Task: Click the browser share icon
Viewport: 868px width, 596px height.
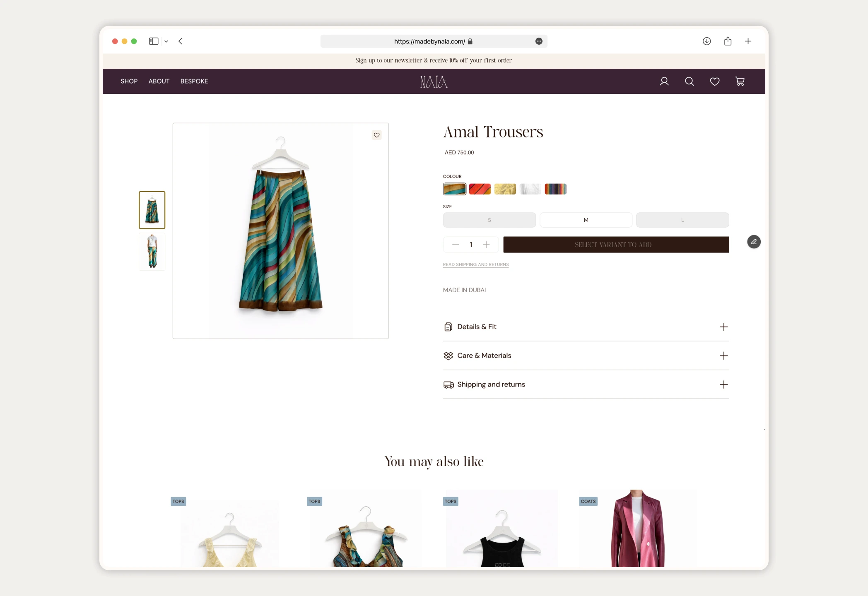Action: tap(728, 41)
